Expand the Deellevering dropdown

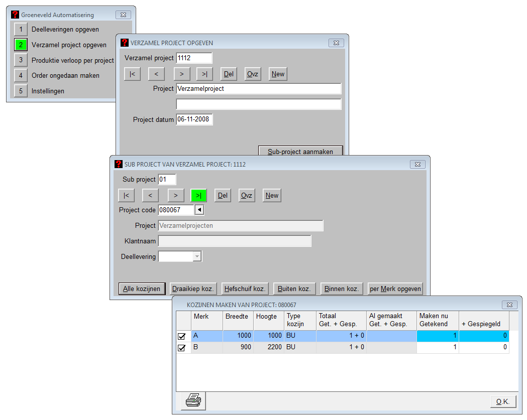(197, 257)
